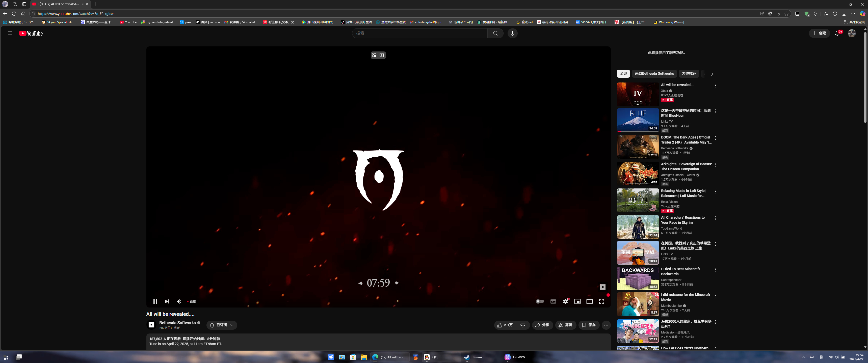
Task: Pause the live stream video
Action: pyautogui.click(x=155, y=301)
